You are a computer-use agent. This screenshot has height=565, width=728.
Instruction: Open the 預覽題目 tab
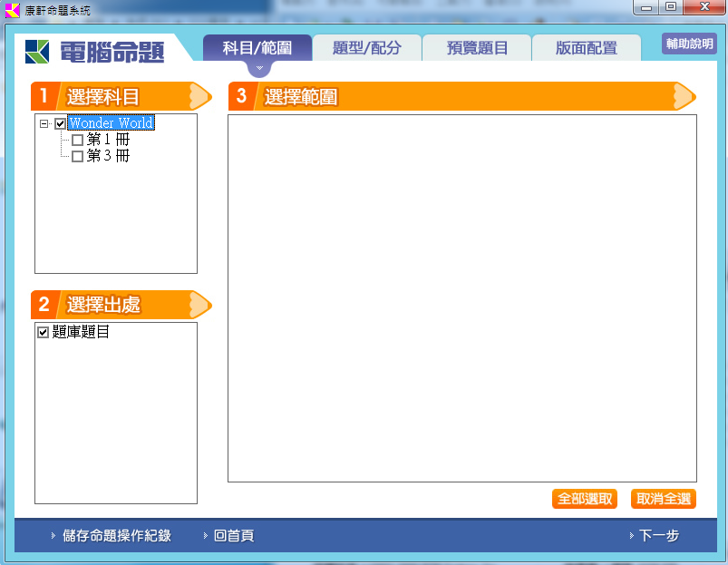point(477,48)
